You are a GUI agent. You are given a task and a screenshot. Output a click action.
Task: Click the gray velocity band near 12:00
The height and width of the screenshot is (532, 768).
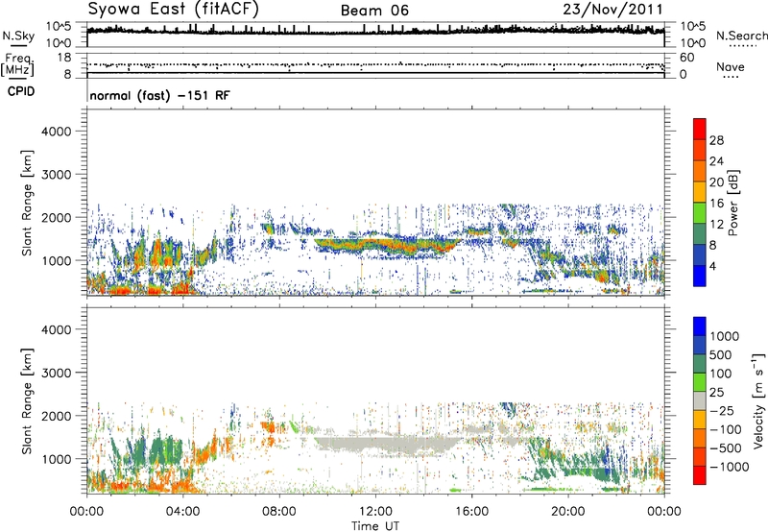[x=387, y=445]
